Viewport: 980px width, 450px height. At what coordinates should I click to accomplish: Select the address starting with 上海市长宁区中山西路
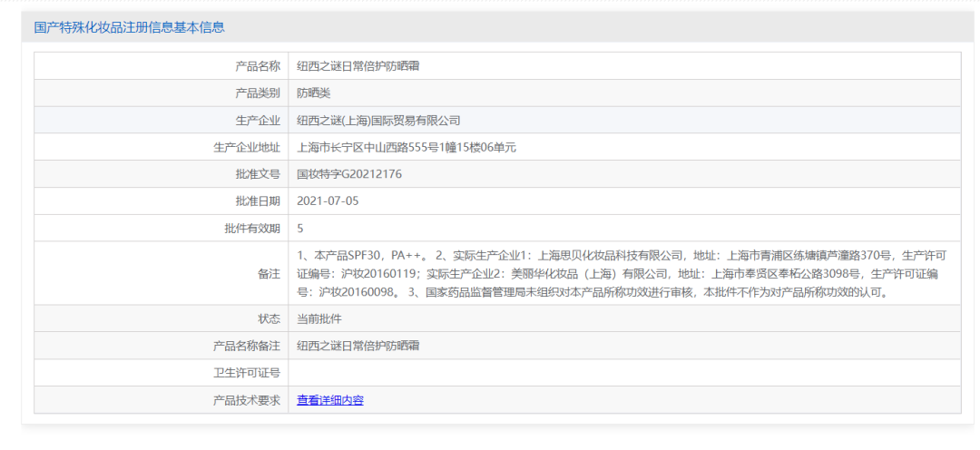(407, 147)
